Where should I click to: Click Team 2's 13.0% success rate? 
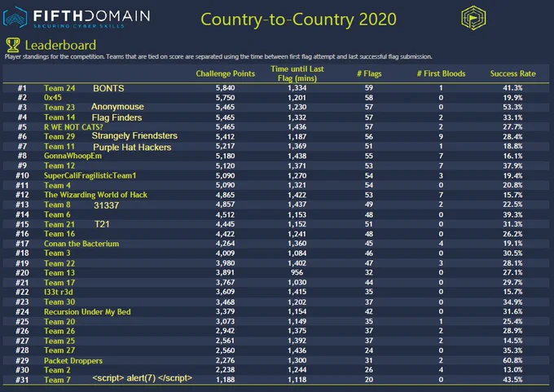[512, 370]
